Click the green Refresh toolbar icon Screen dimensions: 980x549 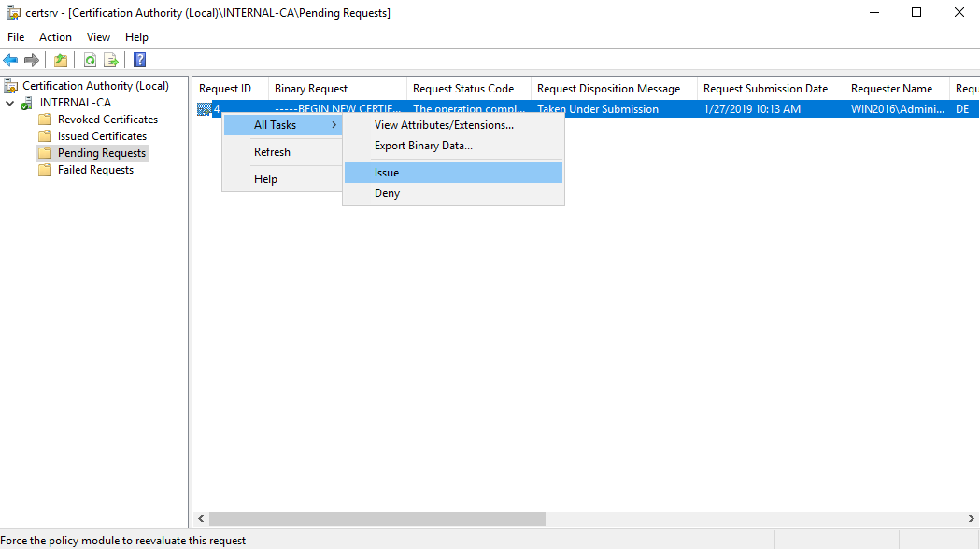coord(90,61)
